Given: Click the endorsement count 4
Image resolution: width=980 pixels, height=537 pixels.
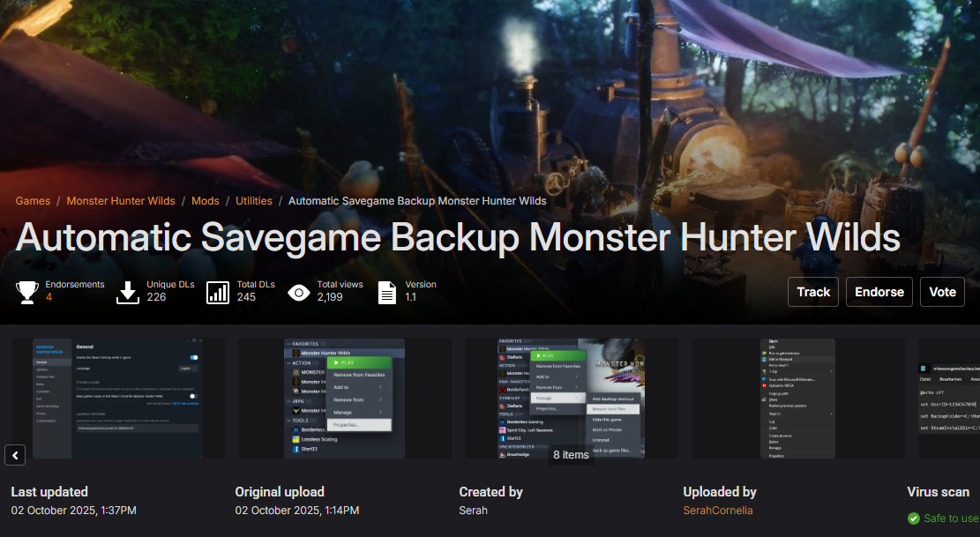Looking at the screenshot, I should (x=49, y=297).
